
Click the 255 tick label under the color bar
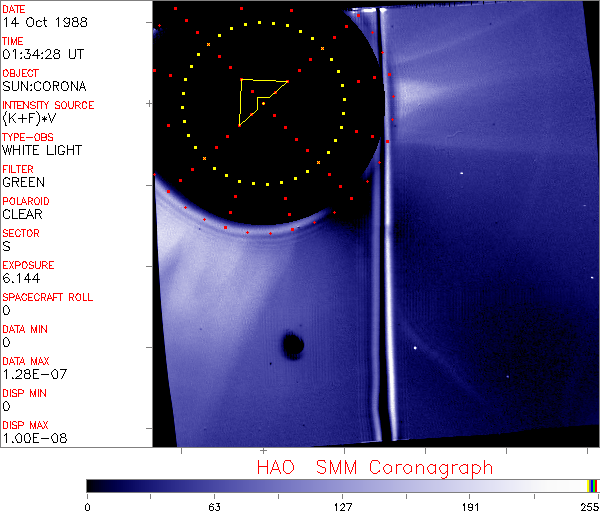(x=587, y=506)
